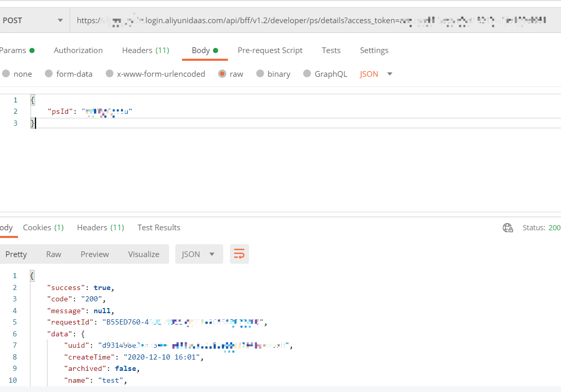561x392 pixels.
Task: Select the form-data radio button
Action: point(48,74)
